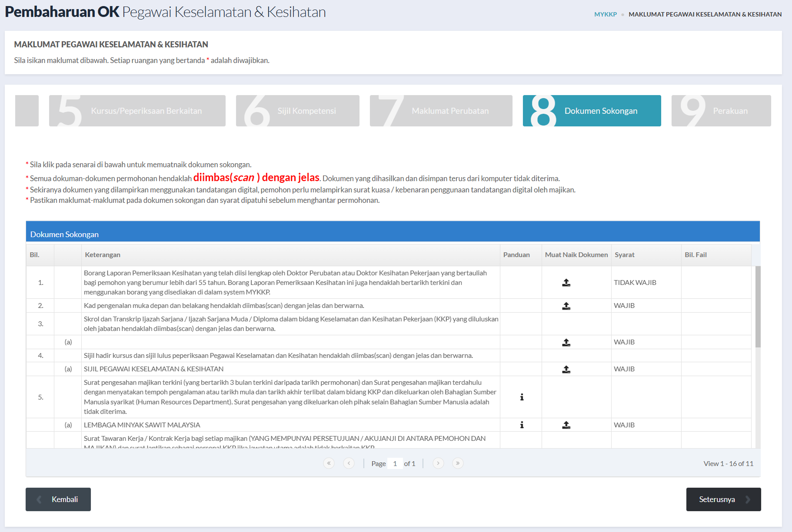Go to previous page in table pager
This screenshot has width=792, height=532.
349,463
